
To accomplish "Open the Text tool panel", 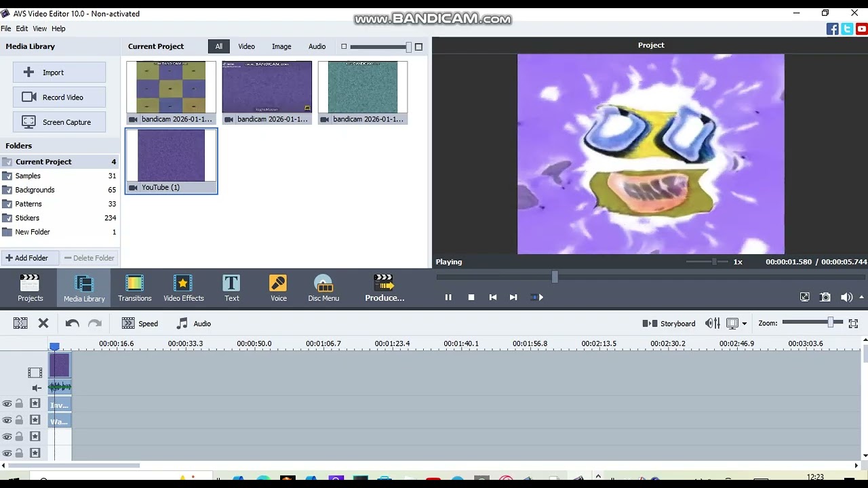I will click(232, 288).
